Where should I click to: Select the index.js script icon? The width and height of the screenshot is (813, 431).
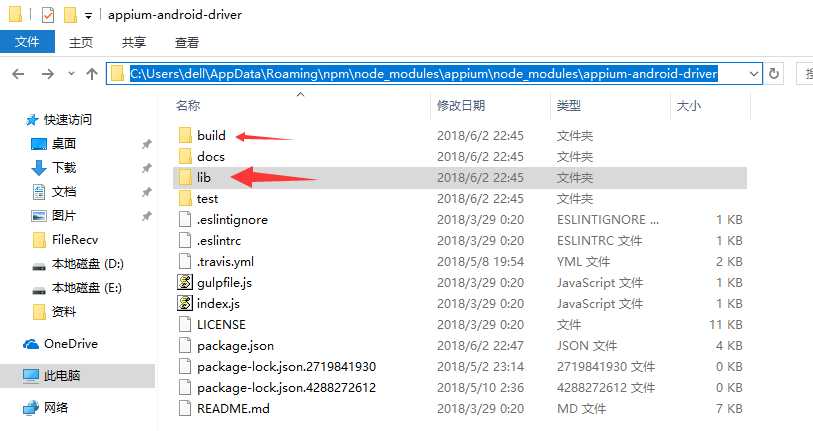[x=185, y=303]
